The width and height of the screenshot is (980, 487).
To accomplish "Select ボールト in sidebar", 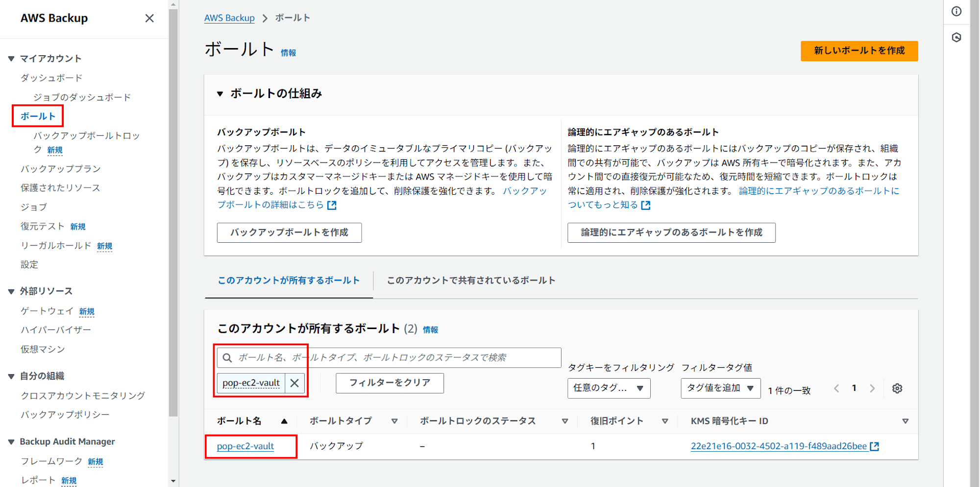I will tap(38, 116).
